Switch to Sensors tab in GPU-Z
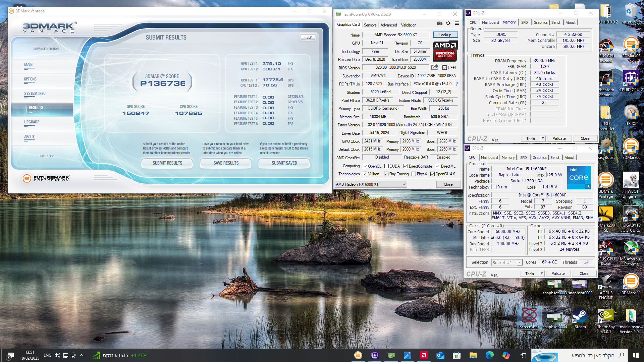644x362 pixels. (x=370, y=25)
